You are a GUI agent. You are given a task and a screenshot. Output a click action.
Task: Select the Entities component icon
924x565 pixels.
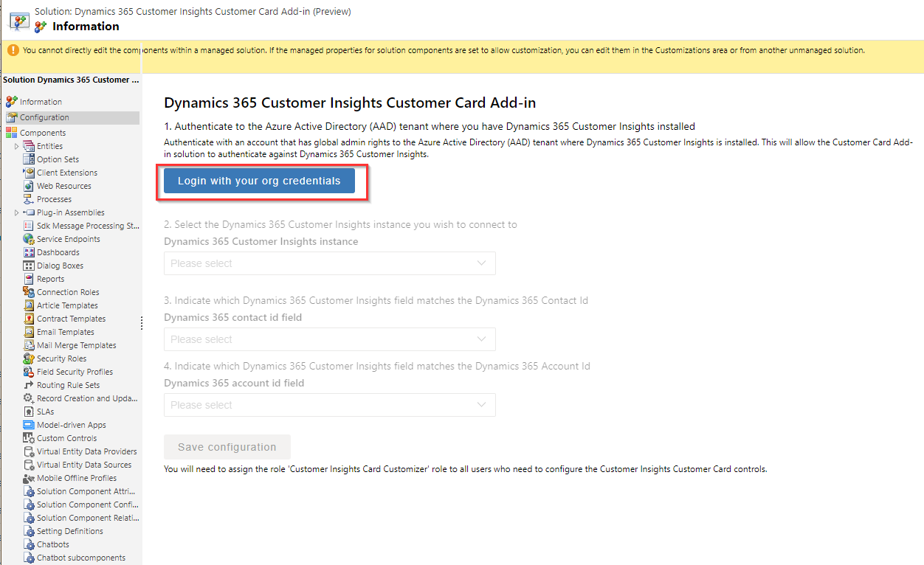click(x=30, y=145)
